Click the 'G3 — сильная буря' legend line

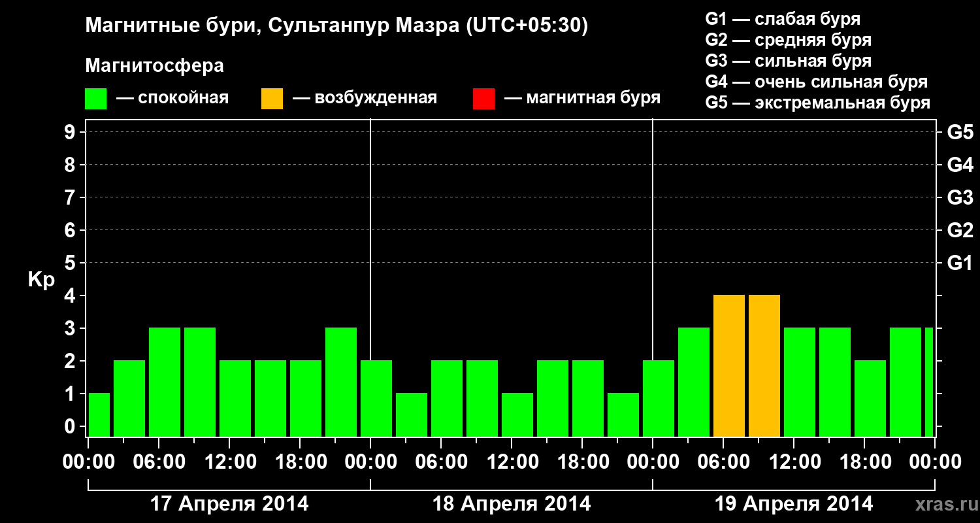pyautogui.click(x=789, y=61)
